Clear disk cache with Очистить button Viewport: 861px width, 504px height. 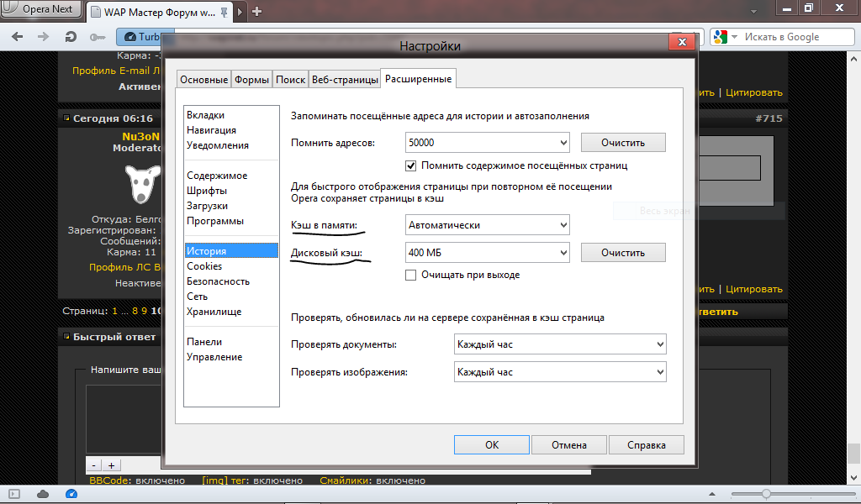(x=622, y=252)
